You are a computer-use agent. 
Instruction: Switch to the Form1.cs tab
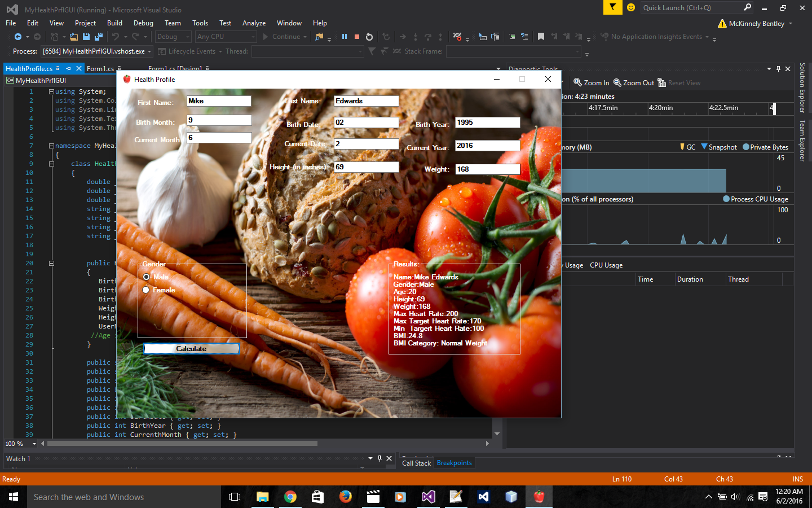tap(100, 69)
